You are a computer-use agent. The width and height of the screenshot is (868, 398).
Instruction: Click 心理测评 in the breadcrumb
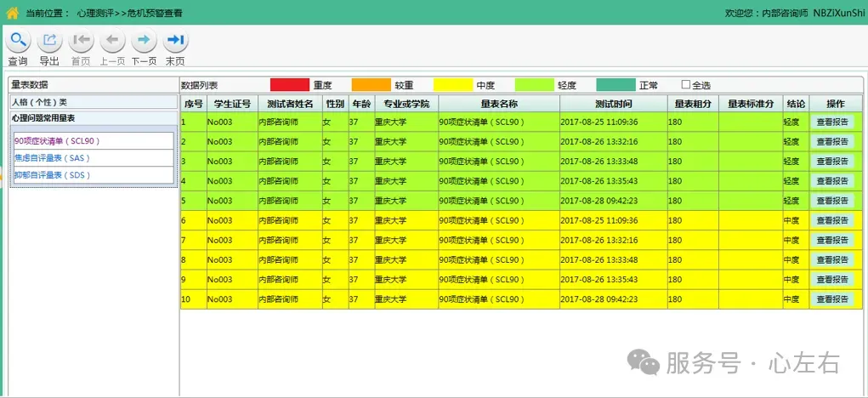[x=95, y=14]
